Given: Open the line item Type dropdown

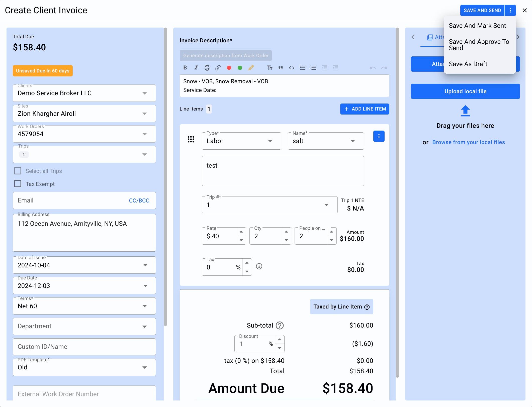Looking at the screenshot, I should 270,141.
